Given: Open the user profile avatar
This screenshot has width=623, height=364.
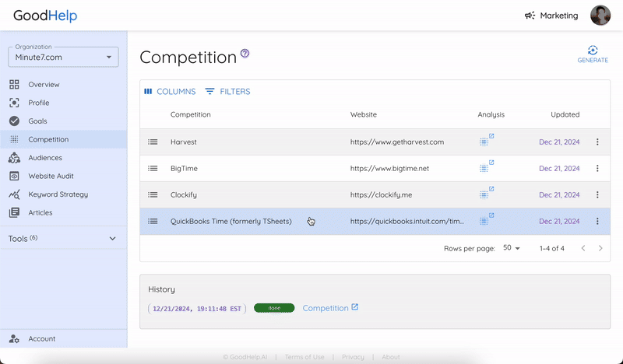Looking at the screenshot, I should pos(600,16).
